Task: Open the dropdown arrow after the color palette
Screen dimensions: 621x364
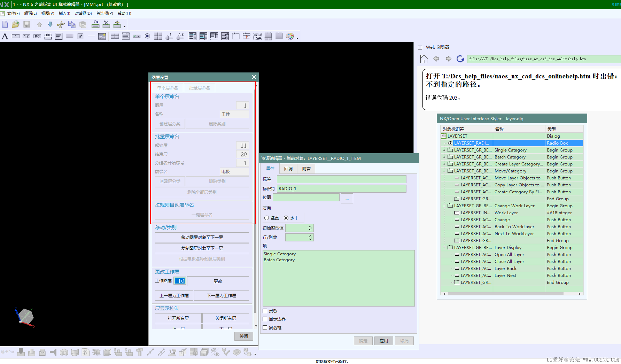Action: pyautogui.click(x=297, y=38)
